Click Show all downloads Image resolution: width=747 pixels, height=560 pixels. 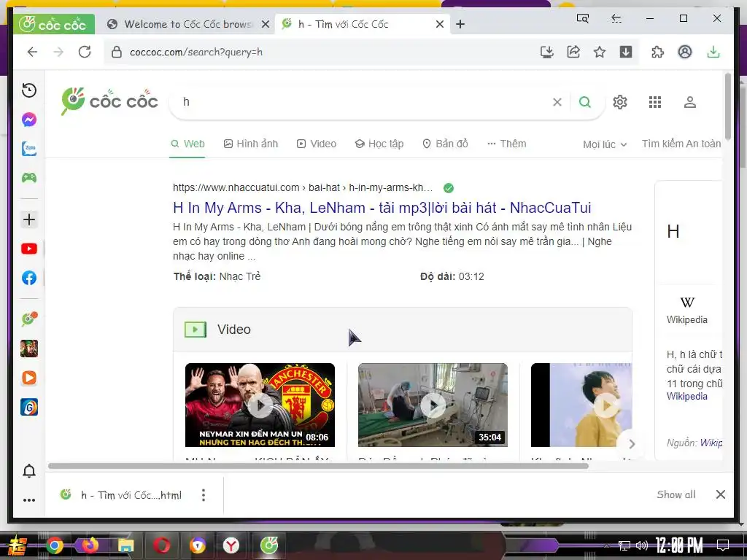coord(676,495)
